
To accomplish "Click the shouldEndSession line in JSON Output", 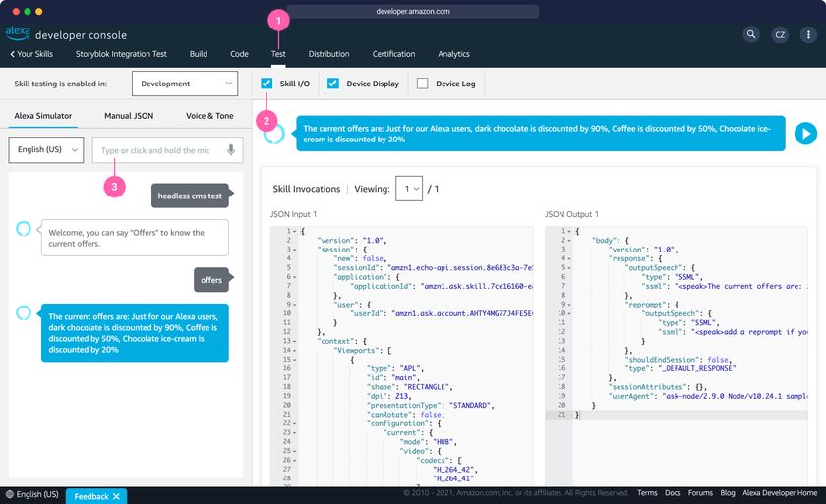I will (x=678, y=360).
